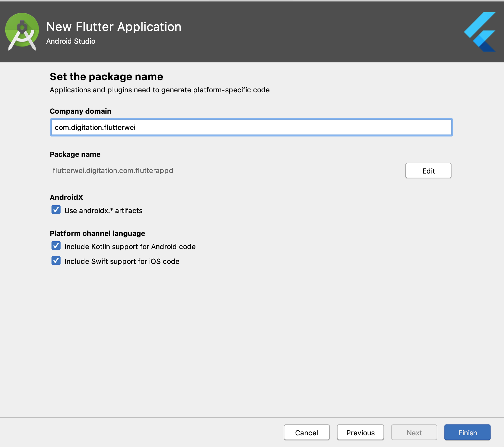Click the Set the package name heading
The height and width of the screenshot is (447, 504).
click(x=106, y=77)
